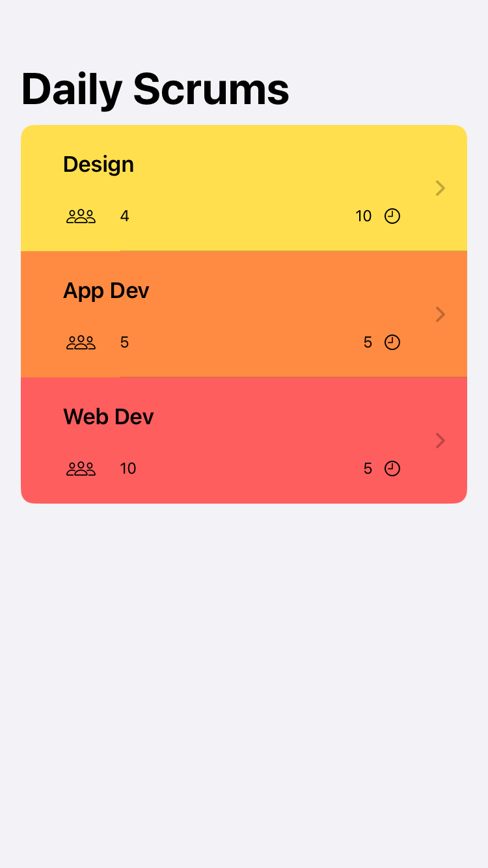
Task: Open the Web Dev scrum title
Action: click(108, 417)
